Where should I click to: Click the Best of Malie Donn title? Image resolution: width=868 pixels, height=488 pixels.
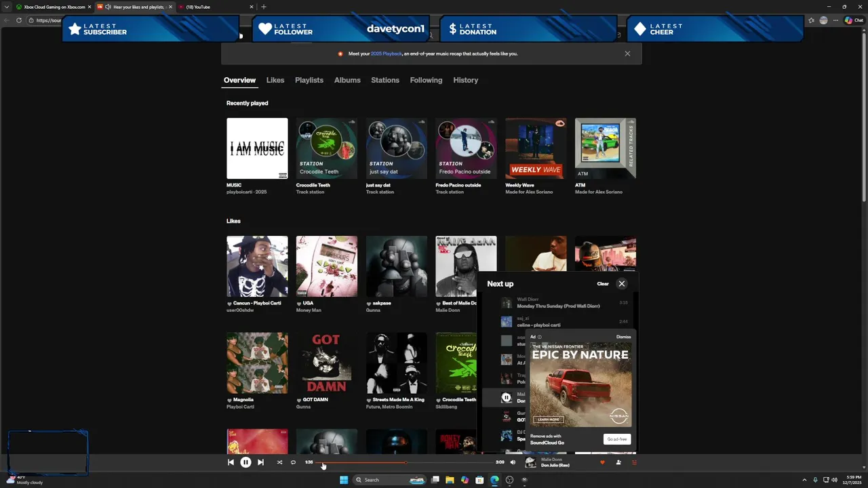pos(460,303)
